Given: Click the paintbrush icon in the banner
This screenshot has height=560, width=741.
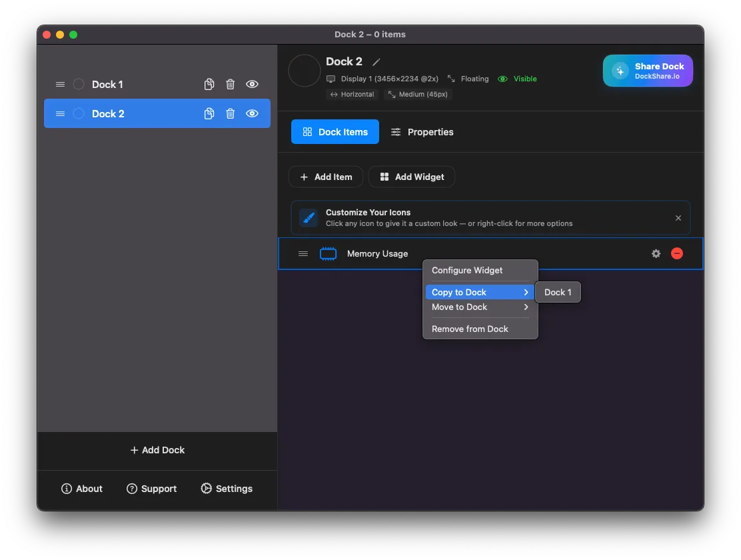Looking at the screenshot, I should [309, 218].
